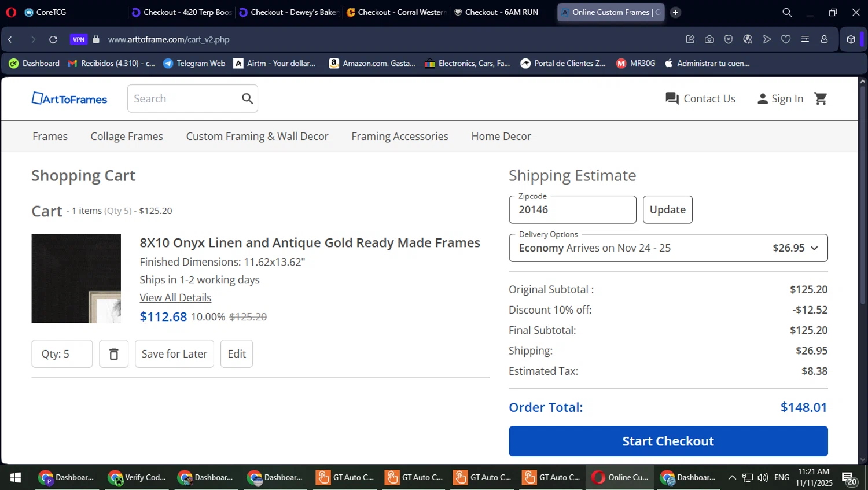
Task: Reload the page with the refresh icon
Action: point(53,39)
